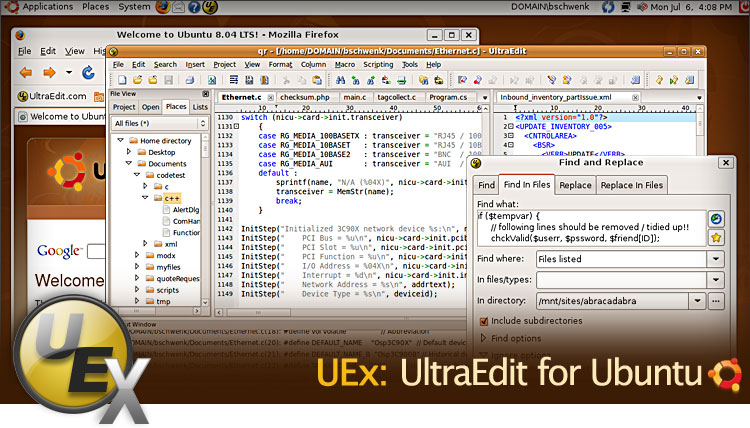Open the Find where dropdown

716,259
